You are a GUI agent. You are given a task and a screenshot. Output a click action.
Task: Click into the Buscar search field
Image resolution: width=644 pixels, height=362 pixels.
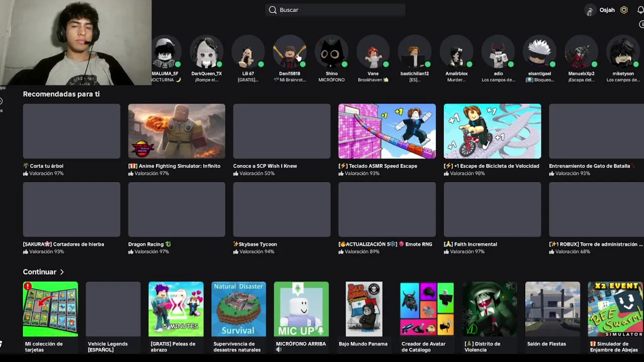pos(335,10)
